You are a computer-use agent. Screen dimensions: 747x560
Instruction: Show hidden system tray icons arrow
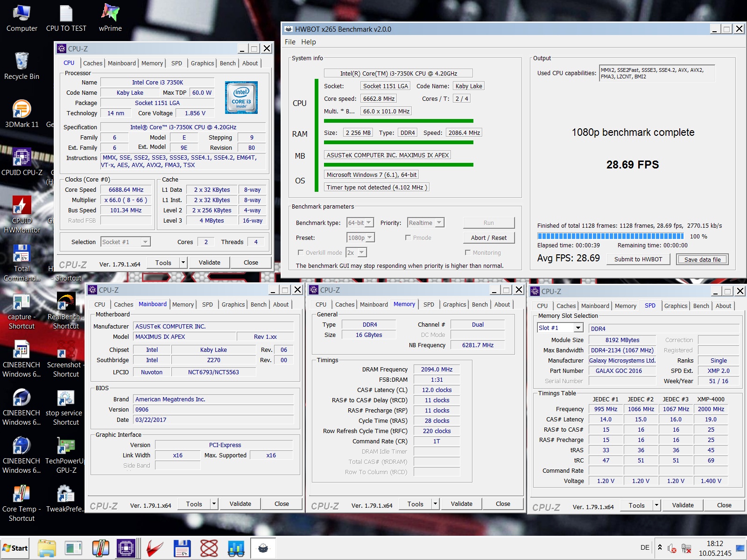(660, 547)
